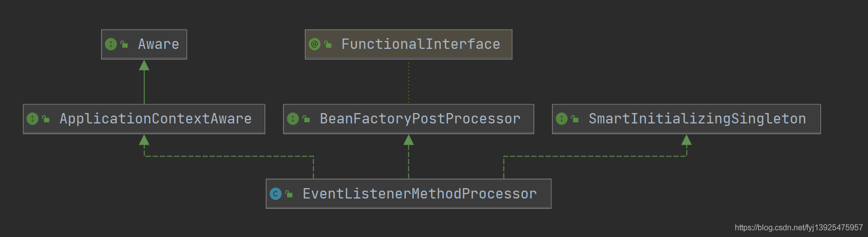Click the interface icon on ApplicationContextAware

tap(33, 119)
